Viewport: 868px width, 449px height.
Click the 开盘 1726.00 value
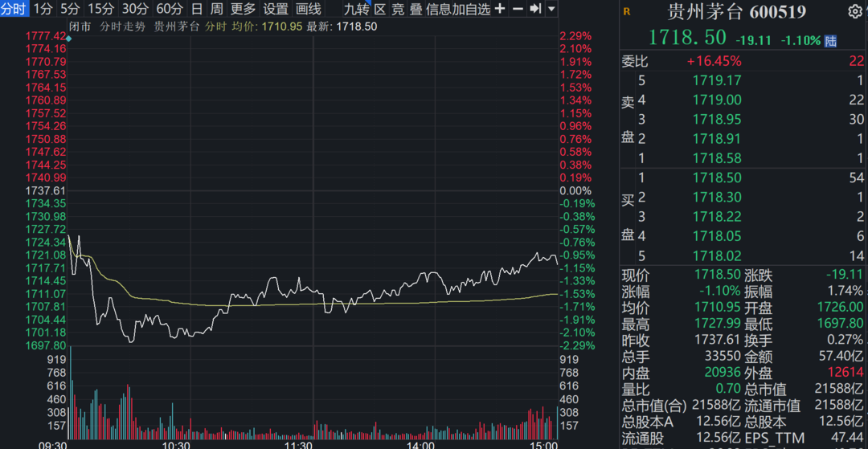point(840,308)
